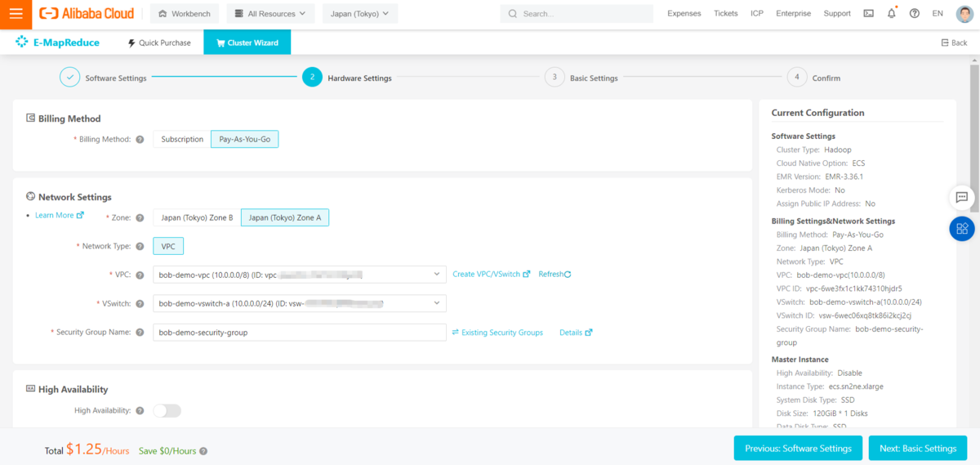This screenshot has width=980, height=465.
Task: Click the Current Configuration heading
Action: click(817, 113)
